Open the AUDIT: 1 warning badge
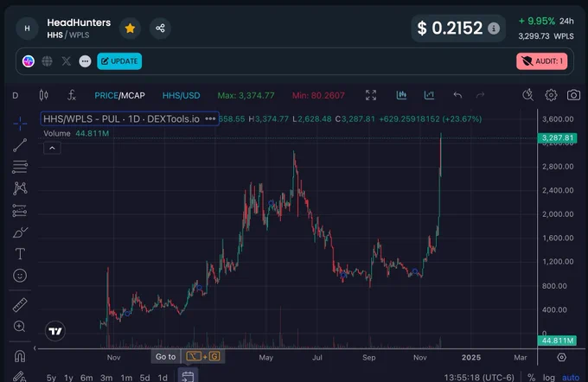 542,61
